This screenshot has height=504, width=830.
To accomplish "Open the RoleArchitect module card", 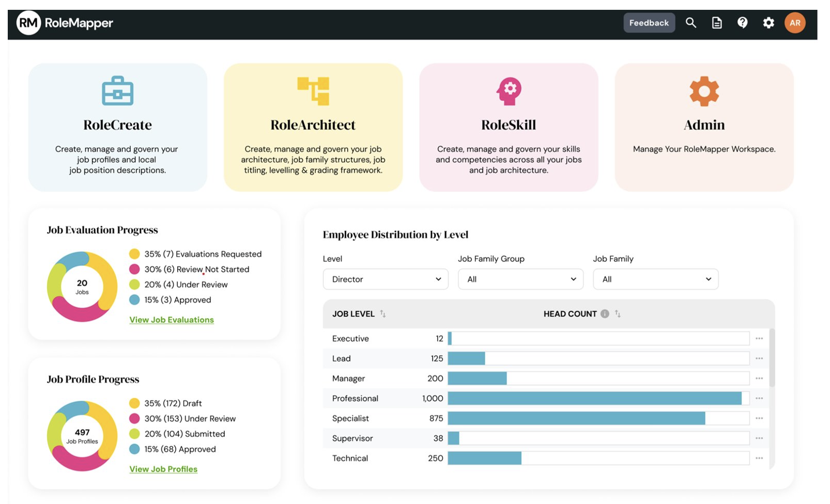I will (x=313, y=127).
